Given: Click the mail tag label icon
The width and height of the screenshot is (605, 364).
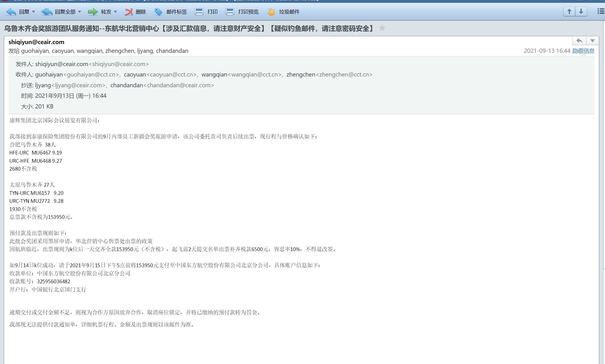Looking at the screenshot, I should 159,12.
